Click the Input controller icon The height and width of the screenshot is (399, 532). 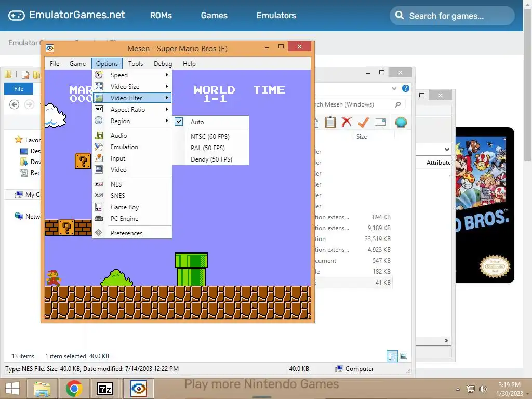pos(99,158)
